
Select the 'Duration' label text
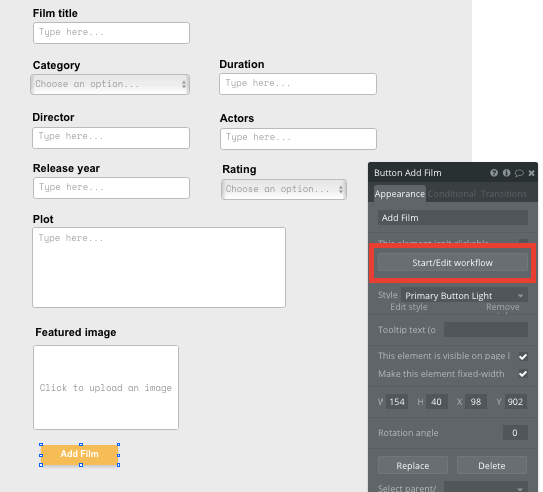(x=242, y=64)
